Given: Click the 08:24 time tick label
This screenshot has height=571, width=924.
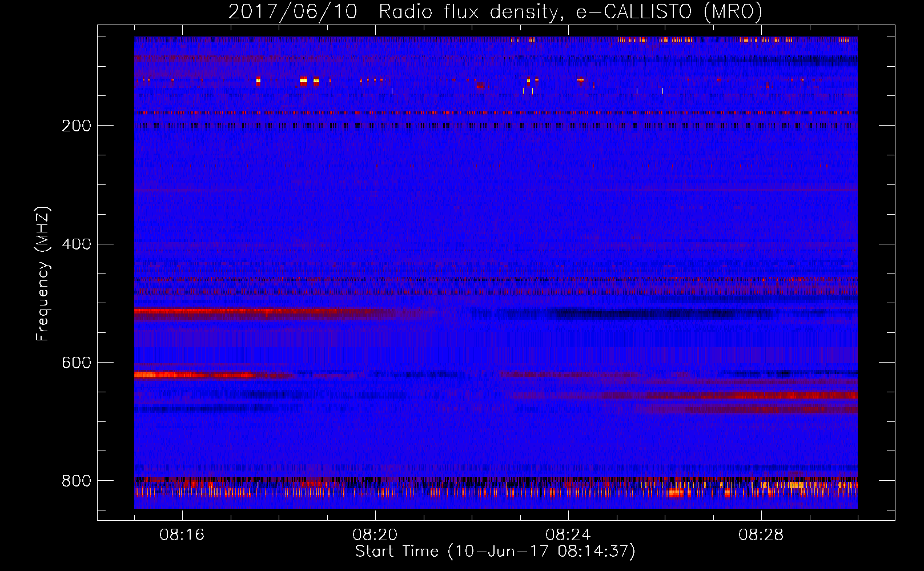Looking at the screenshot, I should click(568, 535).
